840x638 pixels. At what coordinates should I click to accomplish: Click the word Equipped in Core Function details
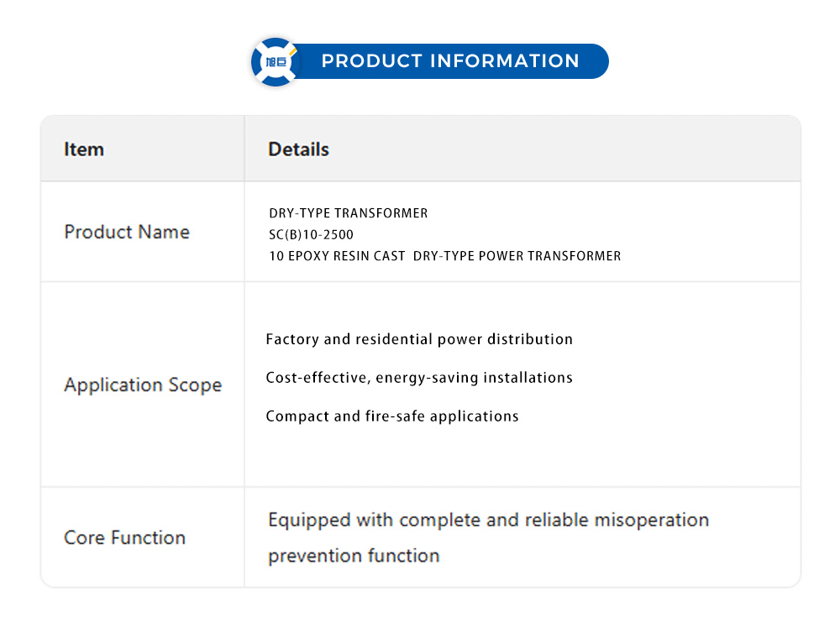(x=310, y=520)
